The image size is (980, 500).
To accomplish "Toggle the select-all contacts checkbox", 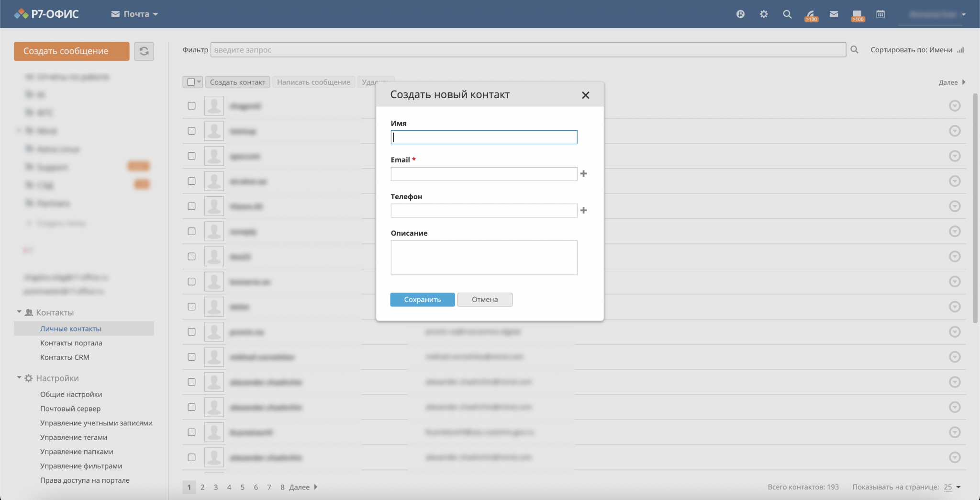I will [x=191, y=82].
